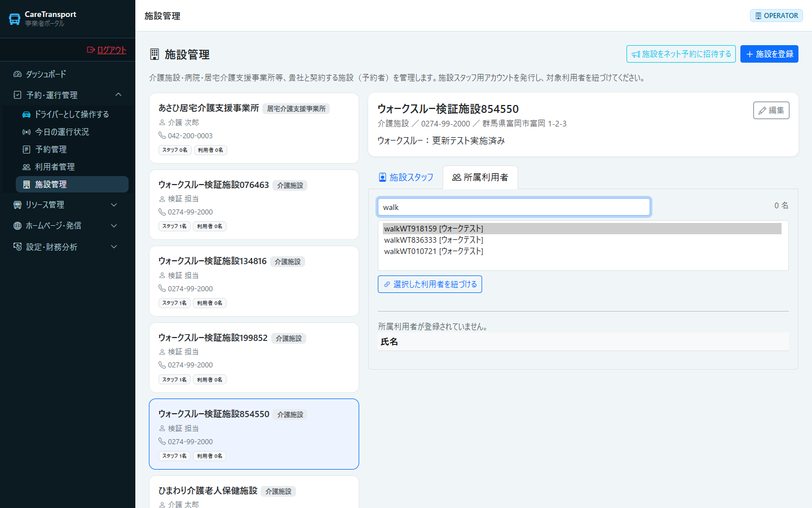Open 予約管理 in the sidebar
This screenshot has height=508, width=812.
tap(72, 149)
